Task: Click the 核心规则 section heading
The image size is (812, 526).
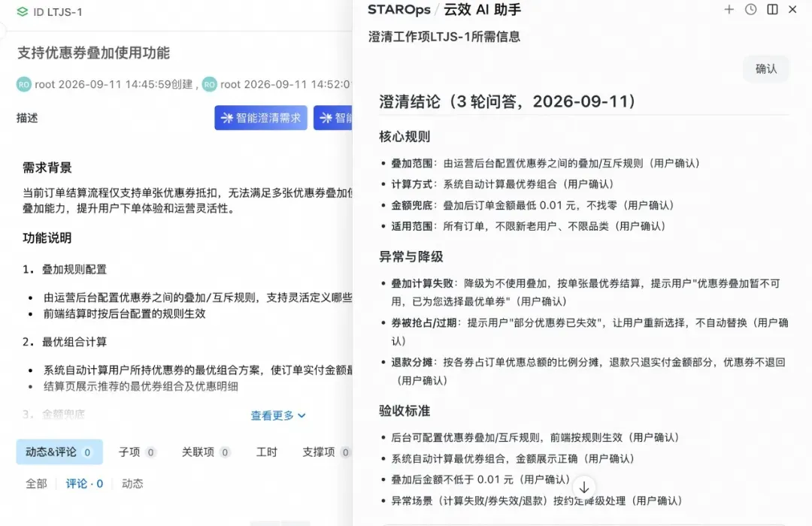Action: click(x=405, y=137)
